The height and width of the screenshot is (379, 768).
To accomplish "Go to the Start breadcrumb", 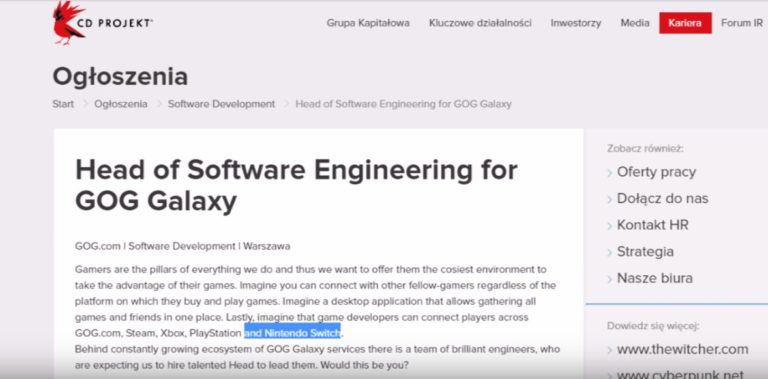I will click(x=63, y=104).
